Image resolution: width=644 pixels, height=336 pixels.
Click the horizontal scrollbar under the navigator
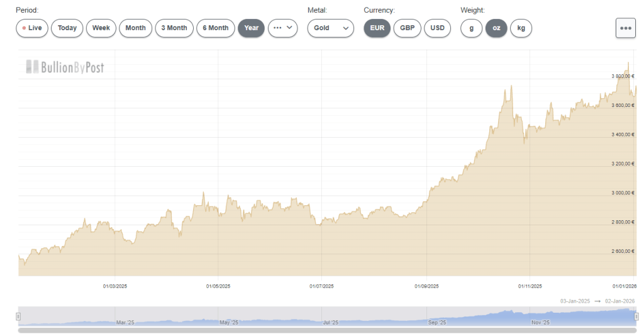(327, 330)
